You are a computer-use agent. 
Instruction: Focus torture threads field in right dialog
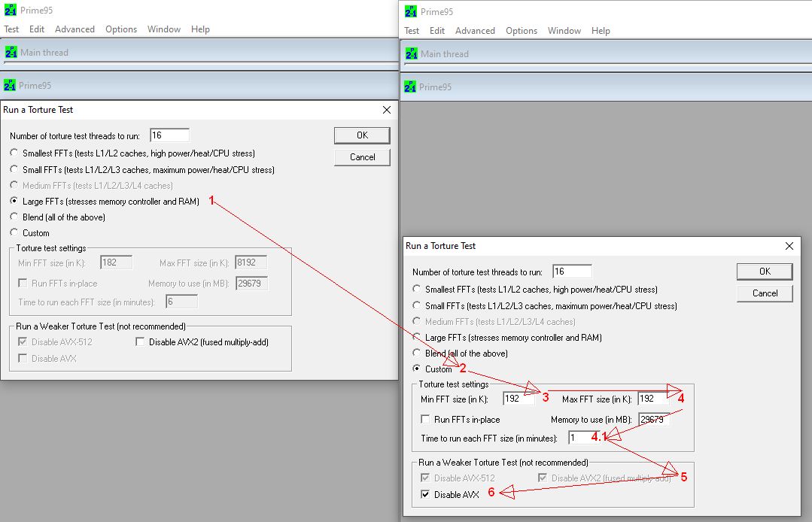point(572,271)
